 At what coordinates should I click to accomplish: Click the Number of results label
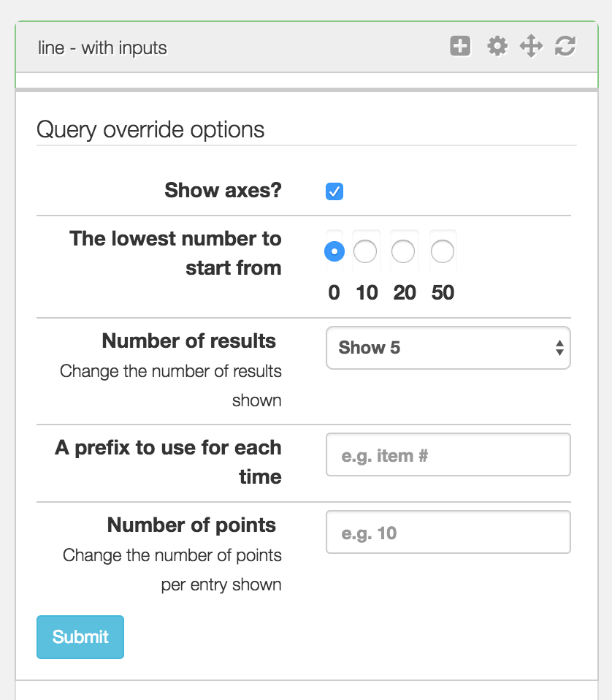189,341
